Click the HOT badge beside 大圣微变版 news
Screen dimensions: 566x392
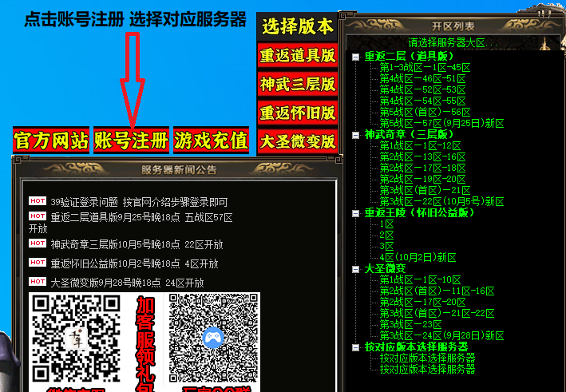(37, 281)
